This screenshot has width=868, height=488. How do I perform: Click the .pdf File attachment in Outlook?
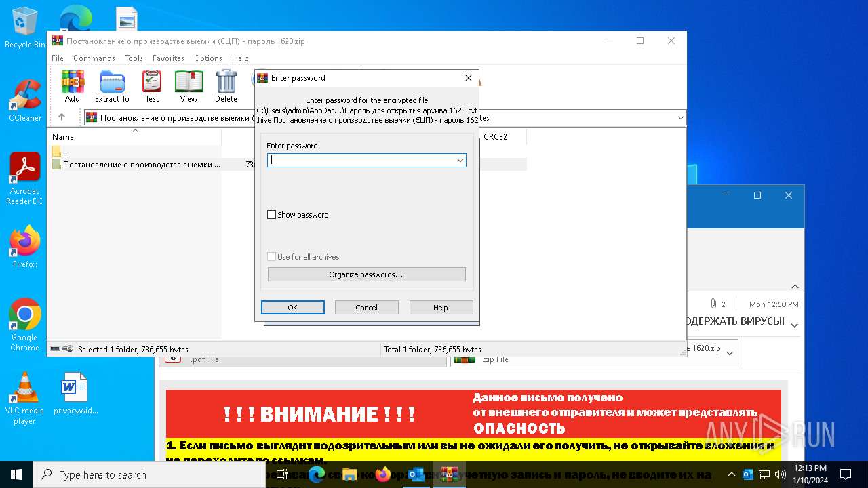(x=302, y=360)
